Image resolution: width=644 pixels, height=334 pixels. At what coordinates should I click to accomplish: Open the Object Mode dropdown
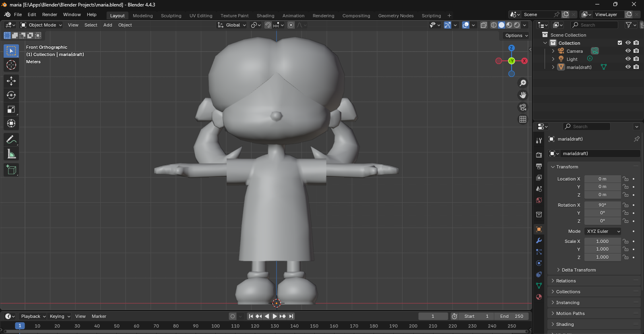pyautogui.click(x=41, y=25)
